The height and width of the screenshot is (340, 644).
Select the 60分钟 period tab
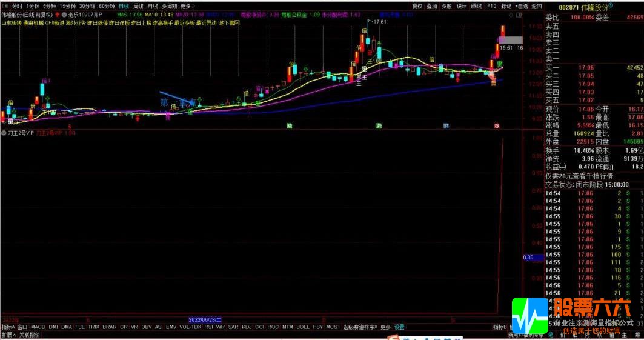[107, 6]
